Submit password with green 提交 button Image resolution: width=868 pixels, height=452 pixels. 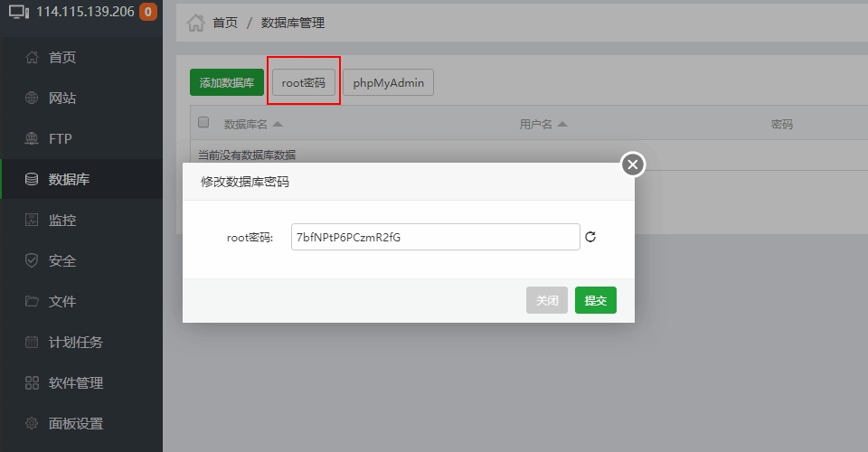[596, 300]
